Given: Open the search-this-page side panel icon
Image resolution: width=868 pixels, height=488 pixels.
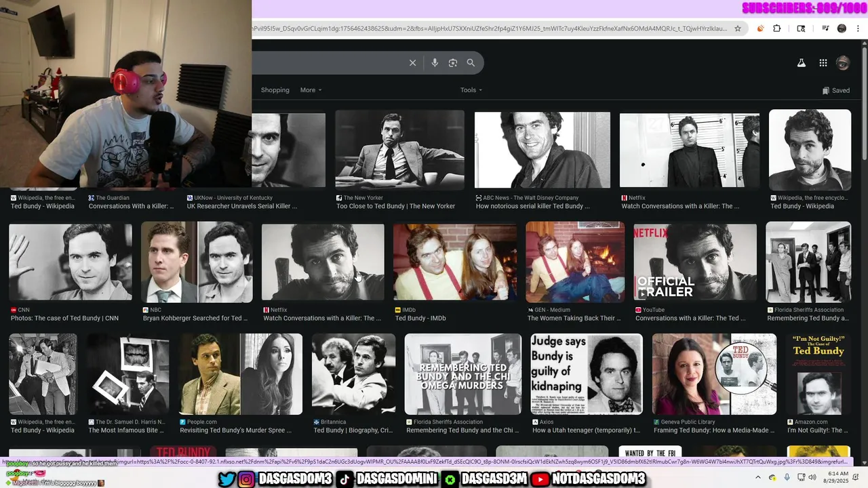Looking at the screenshot, I should pos(801,28).
